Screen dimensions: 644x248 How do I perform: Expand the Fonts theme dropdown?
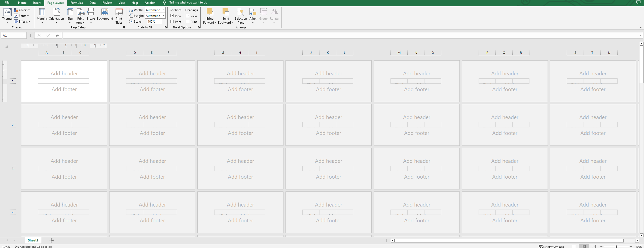pos(22,16)
